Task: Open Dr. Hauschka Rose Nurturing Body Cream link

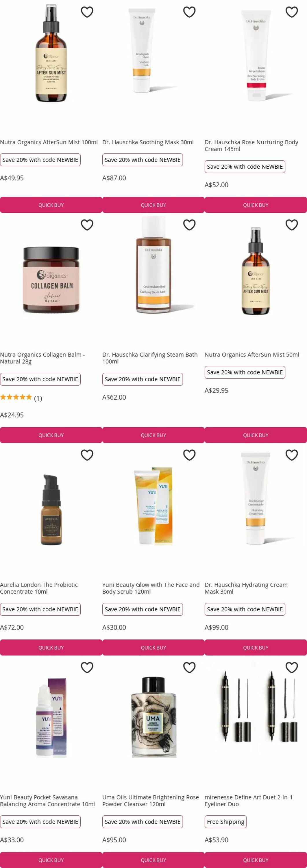Action: coord(251,146)
